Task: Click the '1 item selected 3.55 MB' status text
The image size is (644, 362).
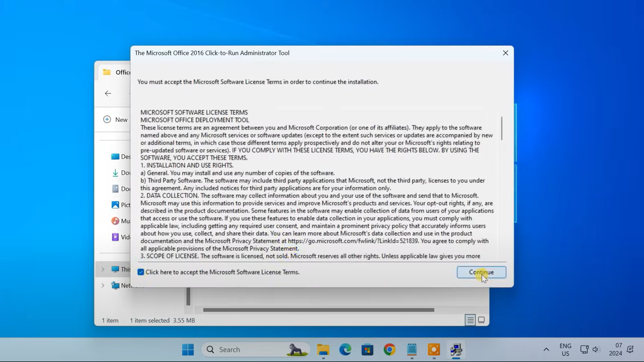Action: click(163, 320)
